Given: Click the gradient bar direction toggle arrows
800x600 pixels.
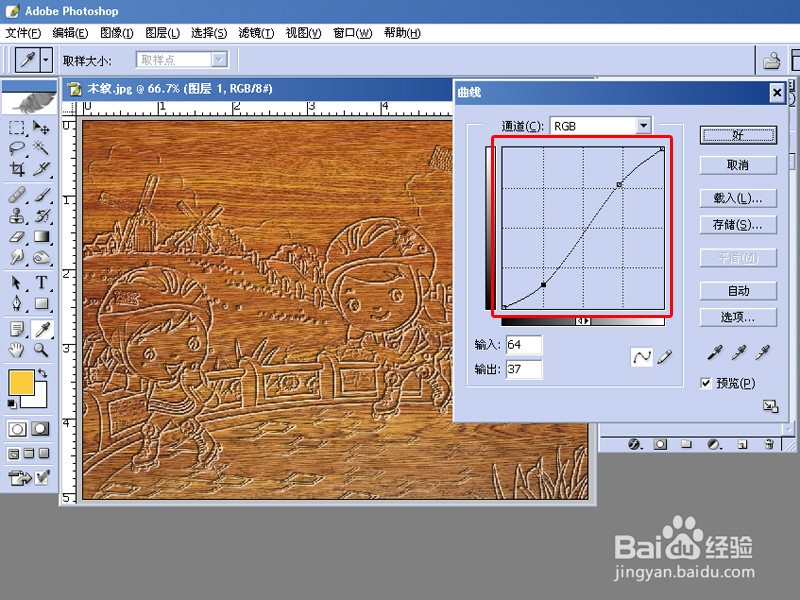Looking at the screenshot, I should point(583,321).
